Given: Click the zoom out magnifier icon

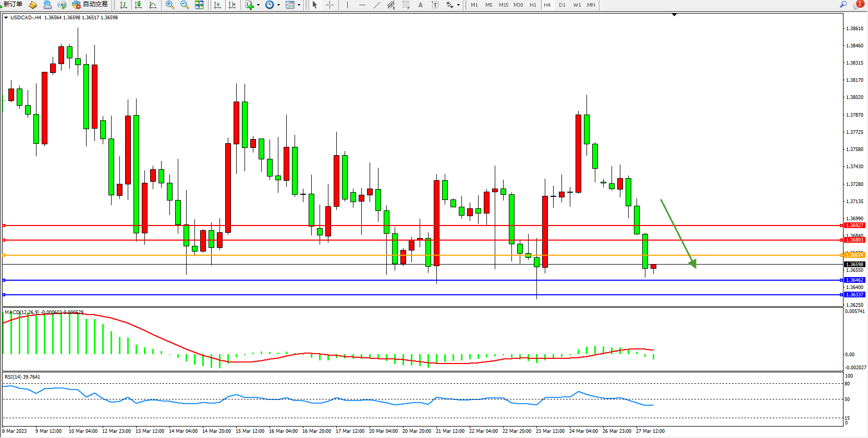Looking at the screenshot, I should click(184, 5).
